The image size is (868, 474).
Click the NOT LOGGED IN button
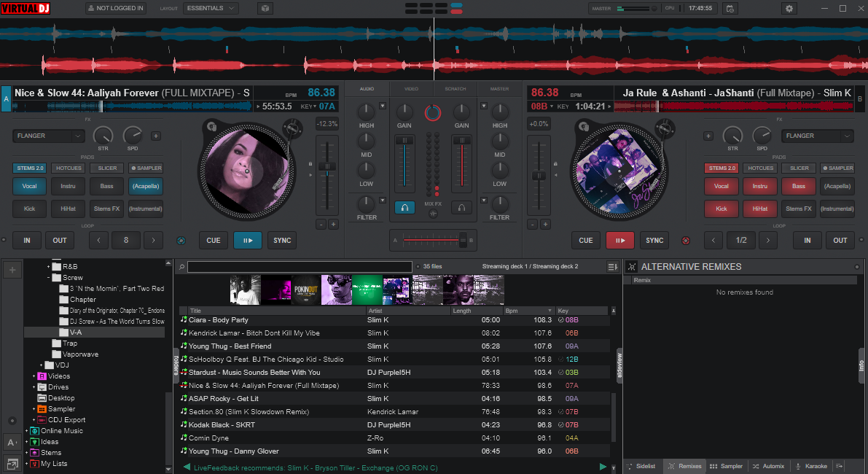tap(117, 8)
